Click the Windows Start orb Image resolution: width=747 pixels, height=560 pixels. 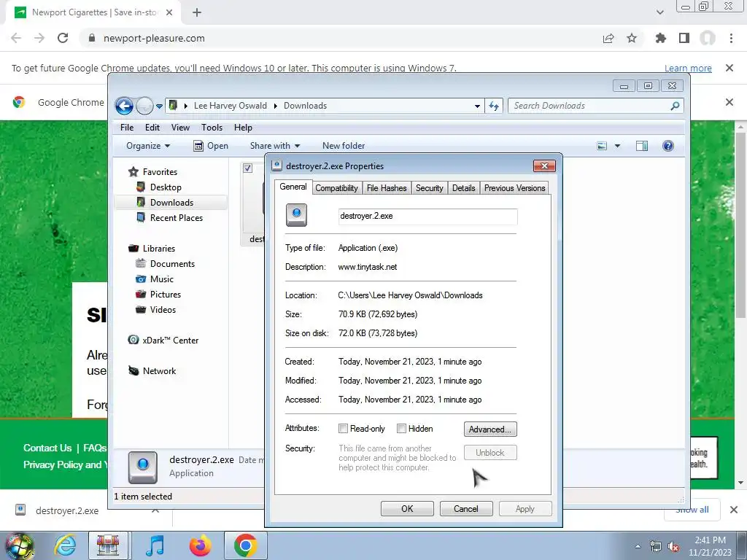(19, 546)
